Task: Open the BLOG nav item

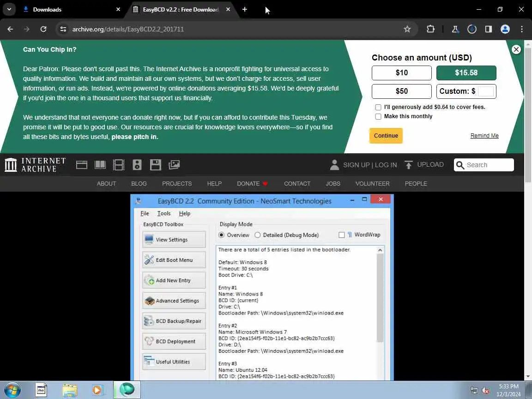Action: 139,183
